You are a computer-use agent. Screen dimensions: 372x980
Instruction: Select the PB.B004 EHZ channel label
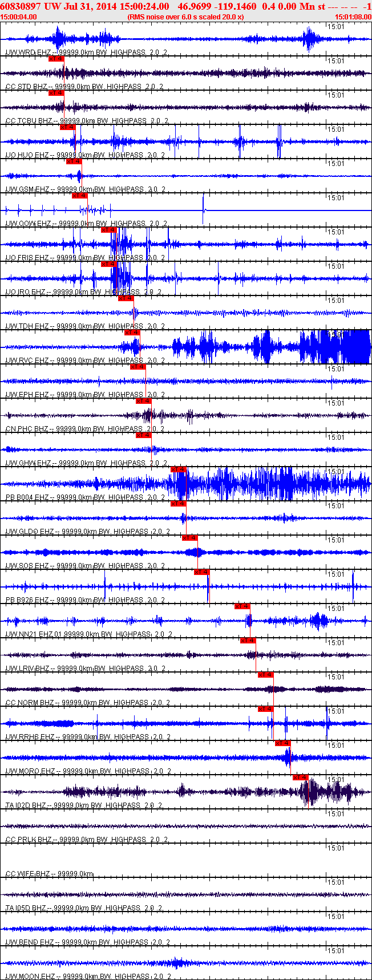pos(27,497)
